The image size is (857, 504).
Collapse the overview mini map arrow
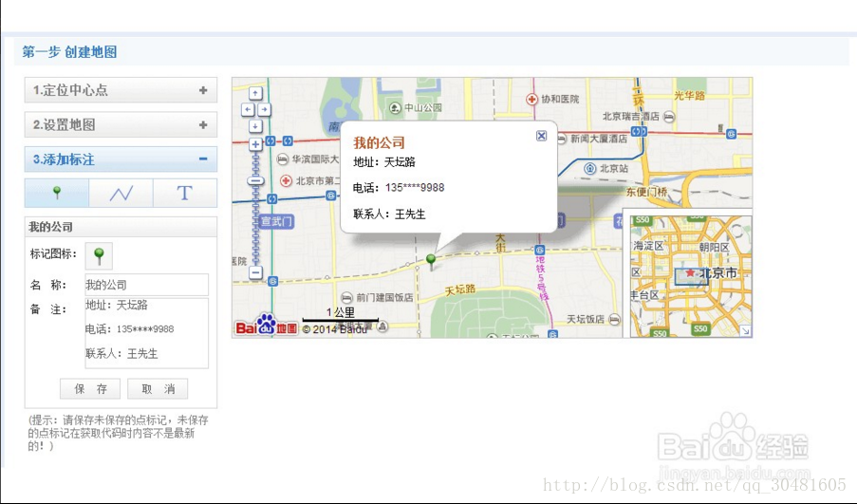point(746,330)
